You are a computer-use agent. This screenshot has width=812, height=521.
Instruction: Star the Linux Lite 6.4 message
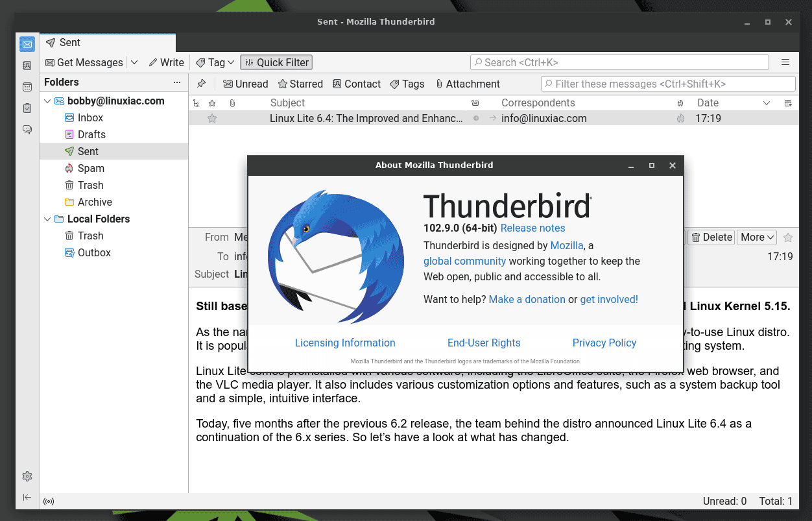pyautogui.click(x=212, y=118)
